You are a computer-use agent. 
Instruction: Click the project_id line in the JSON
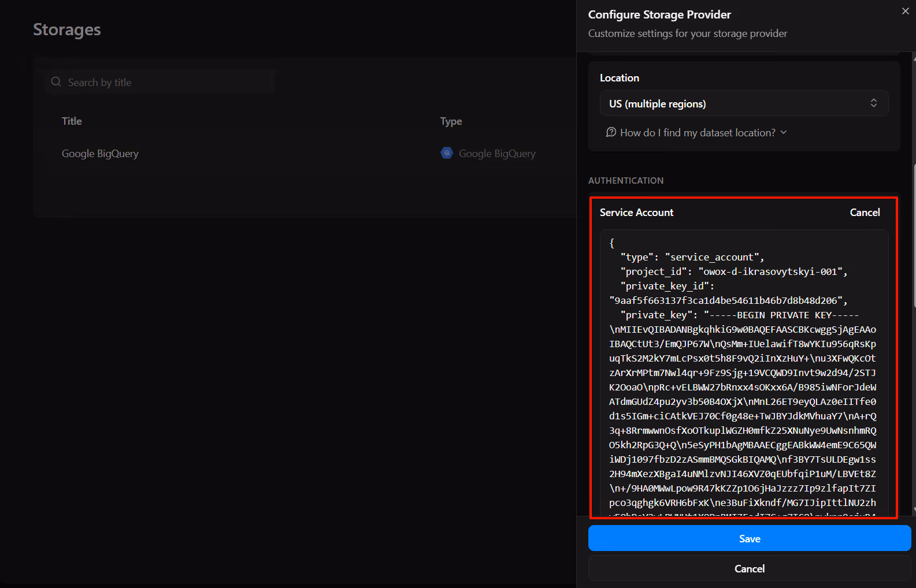coord(734,271)
